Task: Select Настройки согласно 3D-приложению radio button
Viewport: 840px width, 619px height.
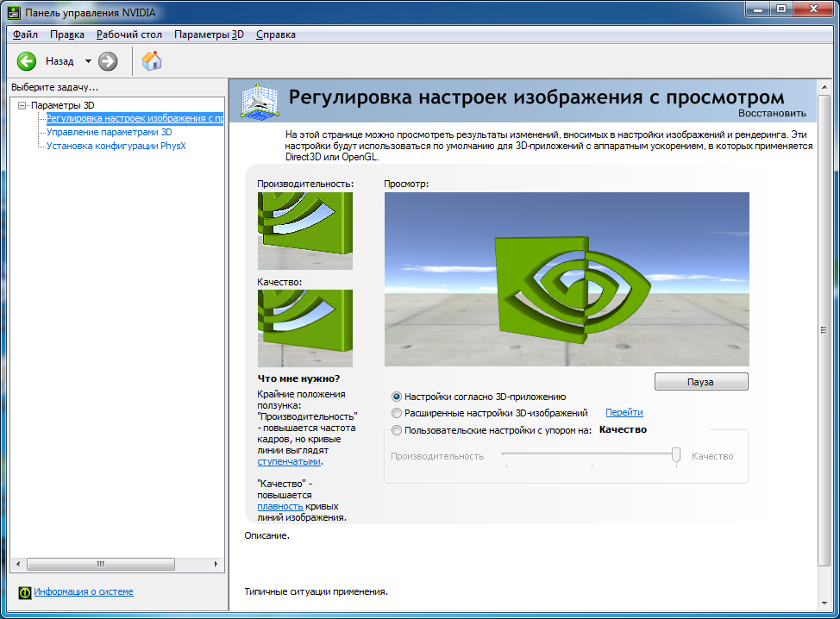Action: (397, 397)
